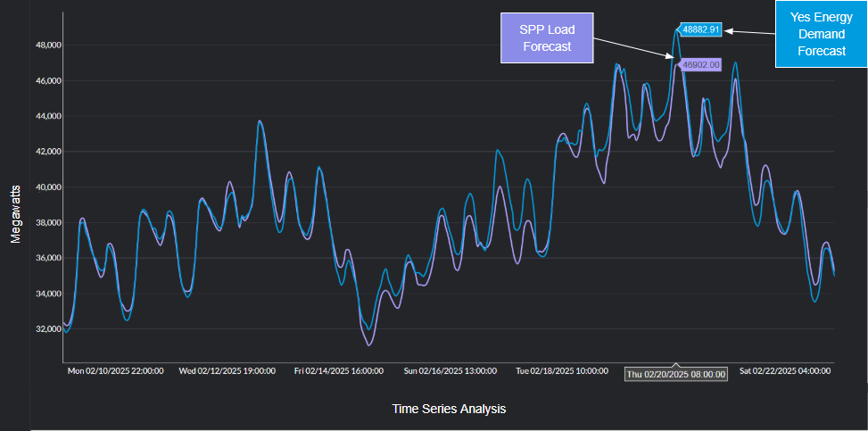Click the Sat 02/22/2025 04:00:00 tick label
This screenshot has width=868, height=431.
point(786,370)
